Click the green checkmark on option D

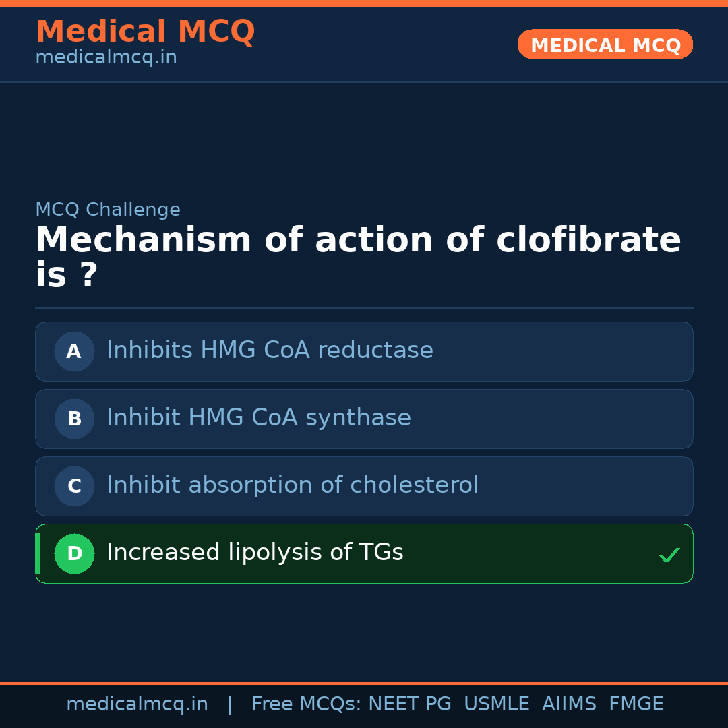tap(669, 555)
